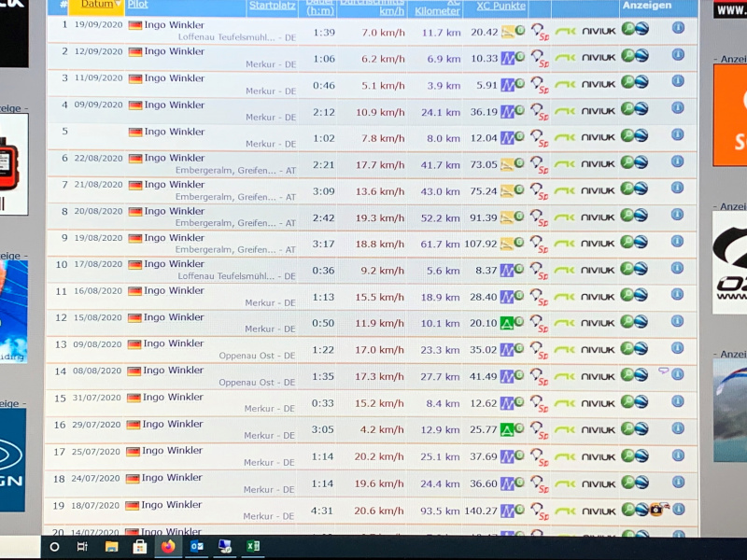The height and width of the screenshot is (560, 747).
Task: Click the 19.3 km/h average speed cell
Action: (380, 217)
